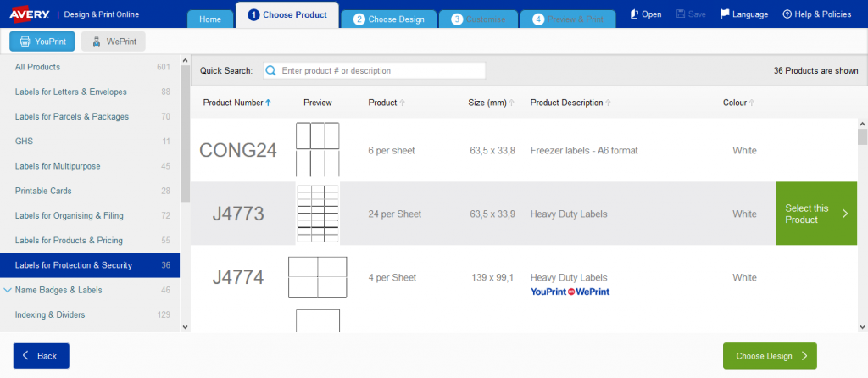The width and height of the screenshot is (868, 378).
Task: Click the Avery logo
Action: (30, 14)
